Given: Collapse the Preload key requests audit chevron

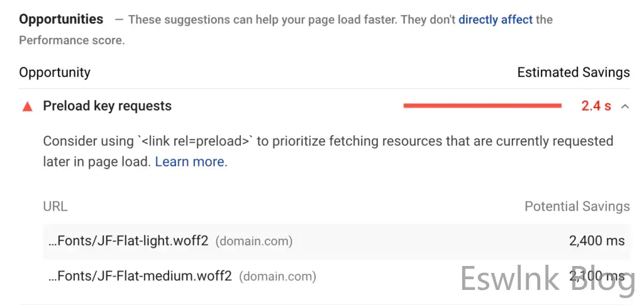Looking at the screenshot, I should (x=625, y=106).
